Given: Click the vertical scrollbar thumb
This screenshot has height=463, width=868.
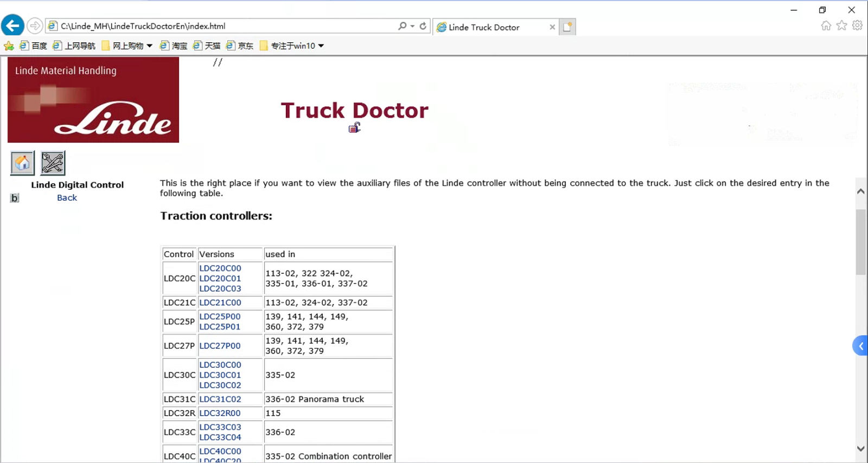Looking at the screenshot, I should coord(861,242).
